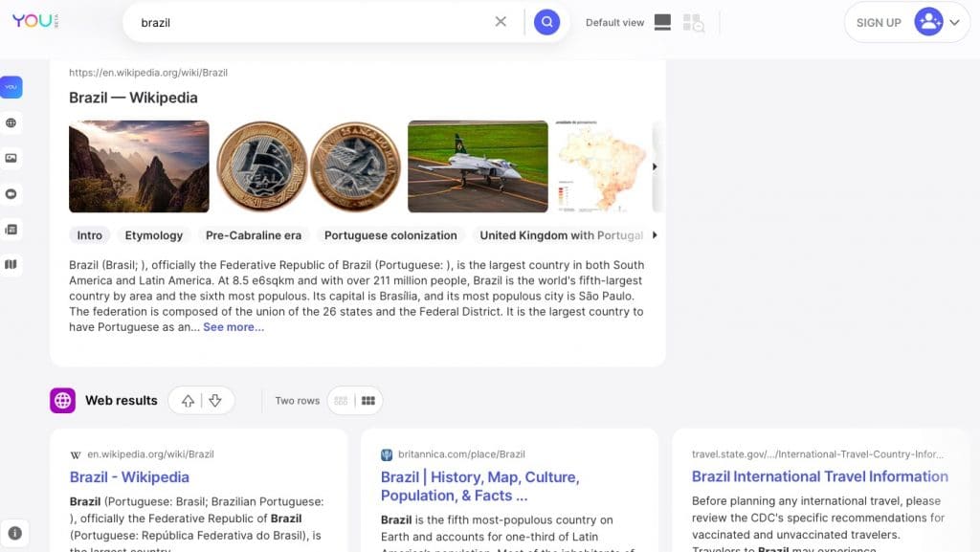Select the Portuguese colonization tab
Image resolution: width=980 pixels, height=552 pixels.
coord(390,235)
